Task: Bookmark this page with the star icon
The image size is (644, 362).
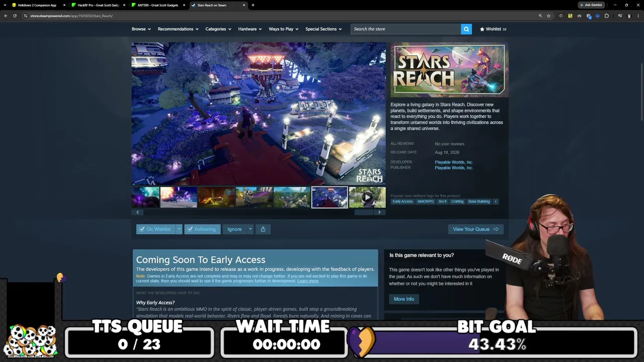Action: 548,16
